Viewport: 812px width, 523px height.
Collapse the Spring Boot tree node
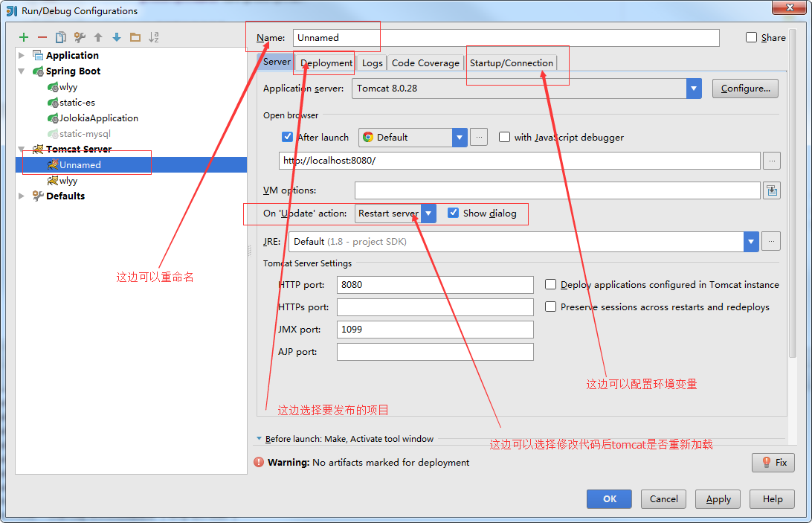point(22,71)
